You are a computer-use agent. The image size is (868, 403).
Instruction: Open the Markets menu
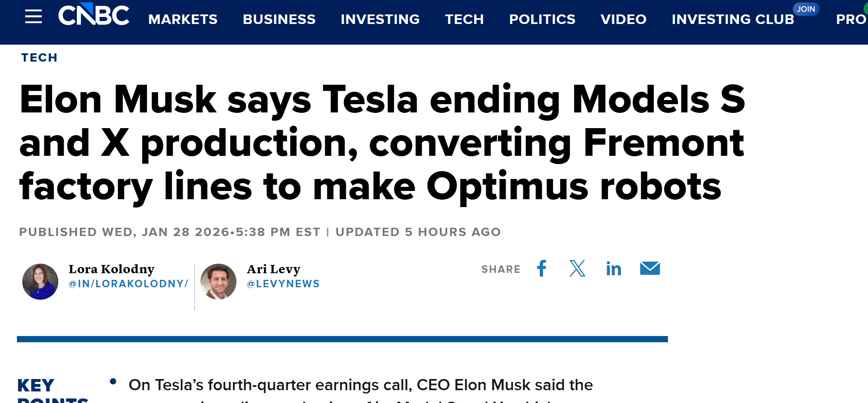click(x=183, y=19)
